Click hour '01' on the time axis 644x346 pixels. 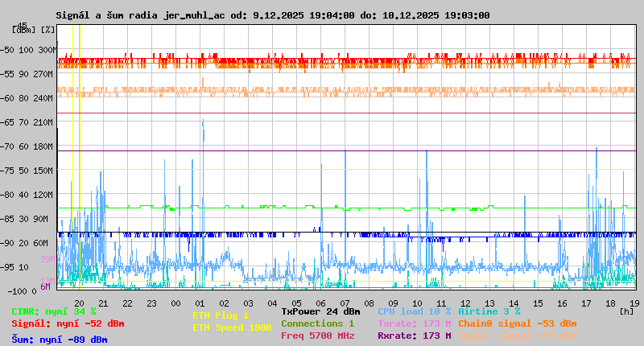point(200,303)
